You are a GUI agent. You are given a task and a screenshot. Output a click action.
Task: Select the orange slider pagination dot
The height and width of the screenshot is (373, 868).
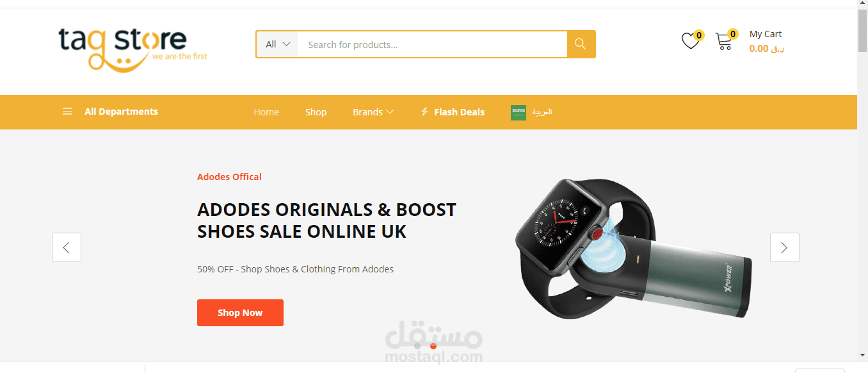pyautogui.click(x=433, y=346)
